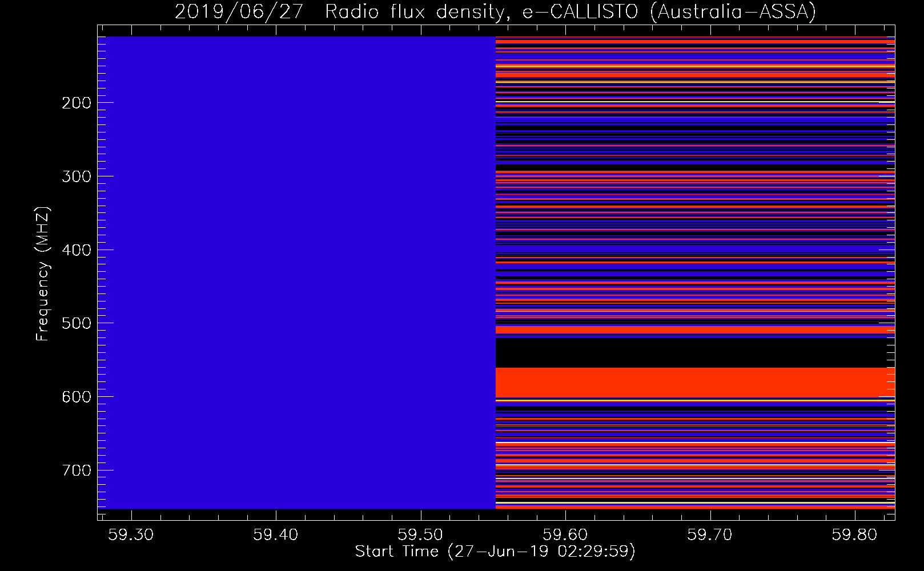Click the plot title 'Radio flux density, e-CALLISTO (Australia-ASSA)'

point(571,12)
